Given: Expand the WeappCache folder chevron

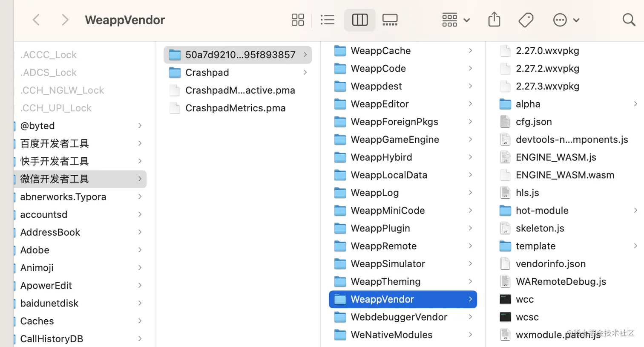Looking at the screenshot, I should [x=470, y=50].
